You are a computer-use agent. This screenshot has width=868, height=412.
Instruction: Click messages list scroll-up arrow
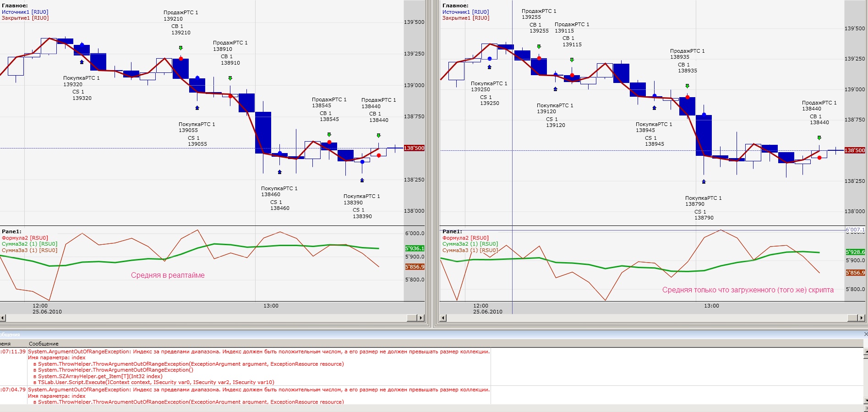click(865, 352)
